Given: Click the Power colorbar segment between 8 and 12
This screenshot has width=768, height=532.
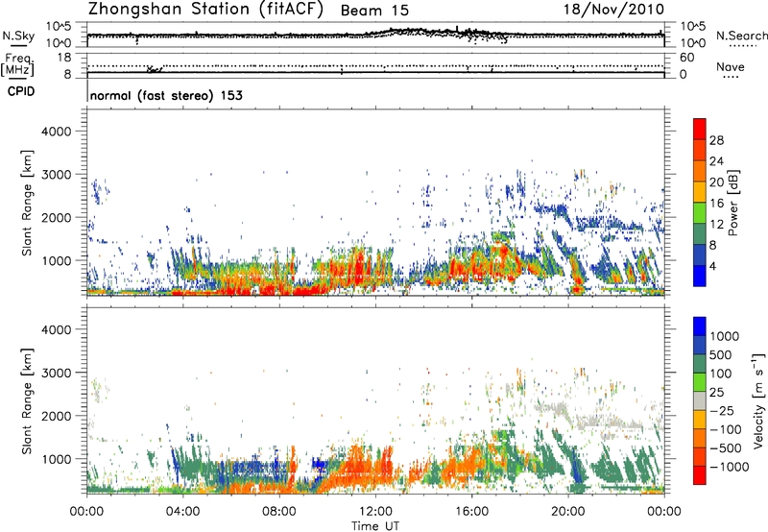Looking at the screenshot, I should point(700,234).
